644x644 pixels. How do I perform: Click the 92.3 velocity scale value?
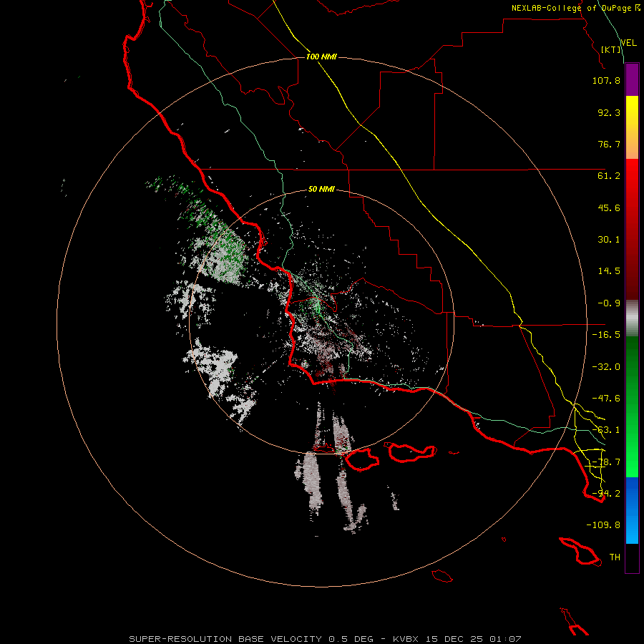tap(609, 112)
